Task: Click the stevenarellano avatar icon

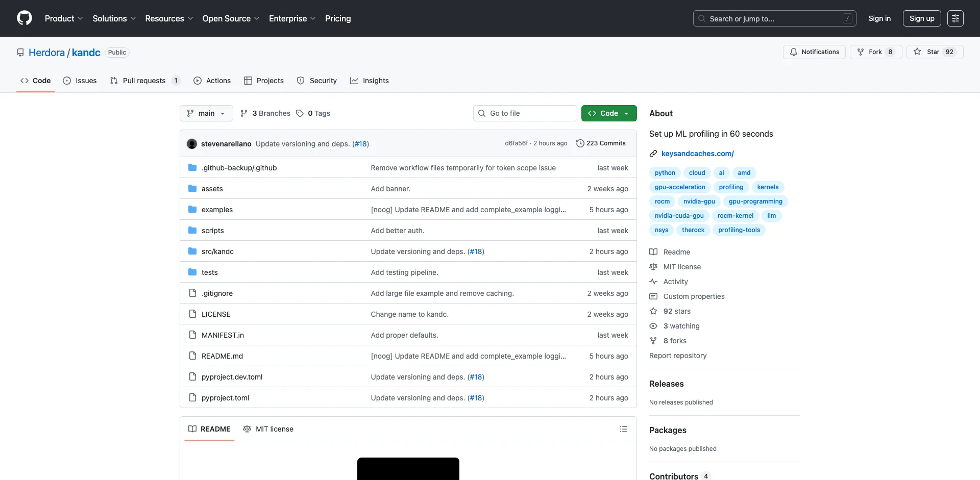Action: pyautogui.click(x=192, y=144)
